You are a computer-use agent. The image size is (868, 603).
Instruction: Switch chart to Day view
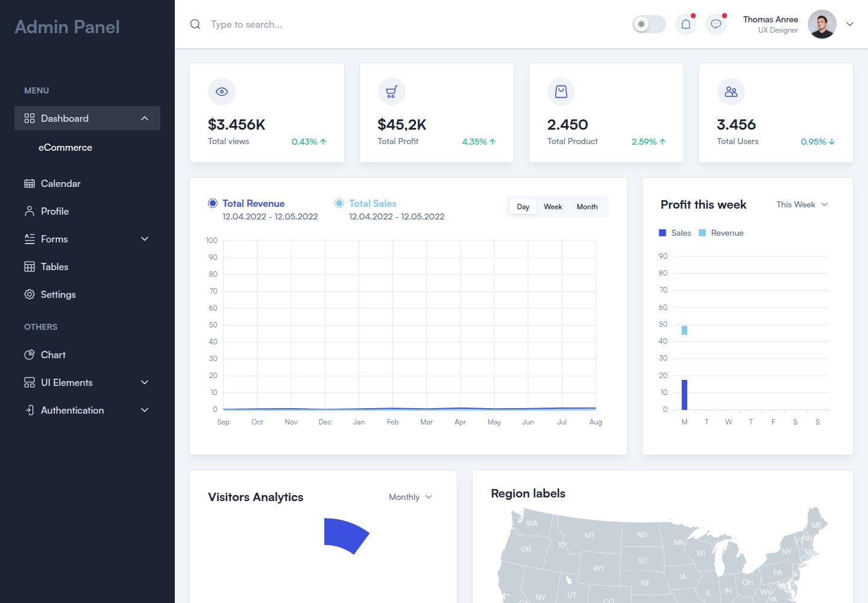[x=523, y=207]
